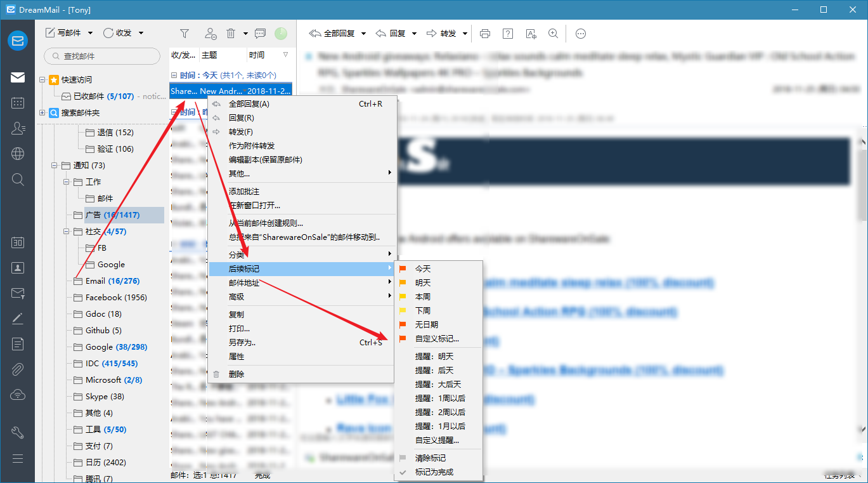The width and height of the screenshot is (868, 483).
Task: Open the 收发 dropdown arrow
Action: point(141,33)
